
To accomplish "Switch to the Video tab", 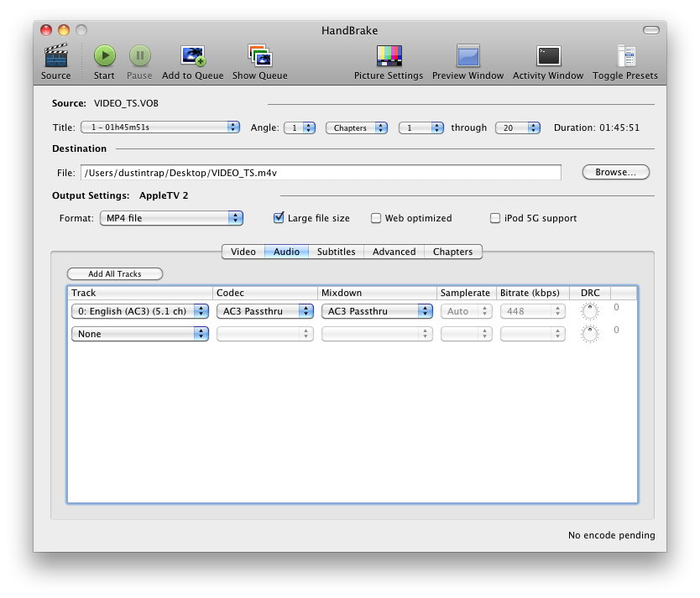I will [x=243, y=252].
